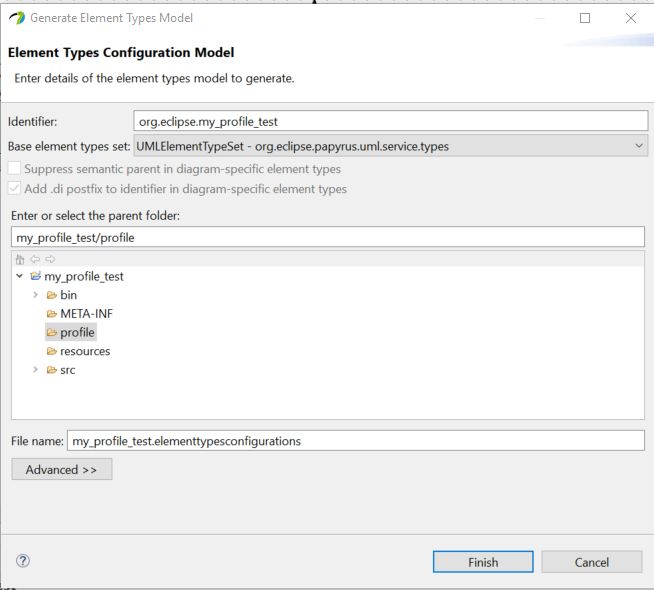The height and width of the screenshot is (590, 654).
Task: Select the resources folder in tree
Action: [x=85, y=351]
